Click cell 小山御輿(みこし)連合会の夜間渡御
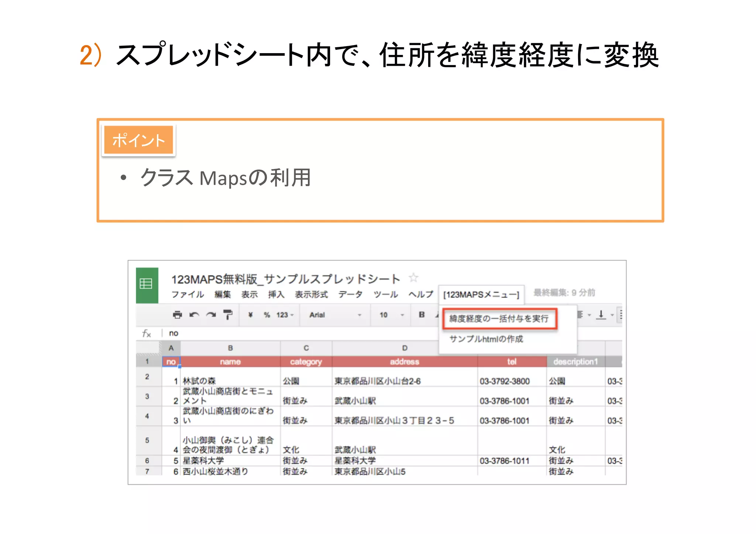 click(230, 441)
